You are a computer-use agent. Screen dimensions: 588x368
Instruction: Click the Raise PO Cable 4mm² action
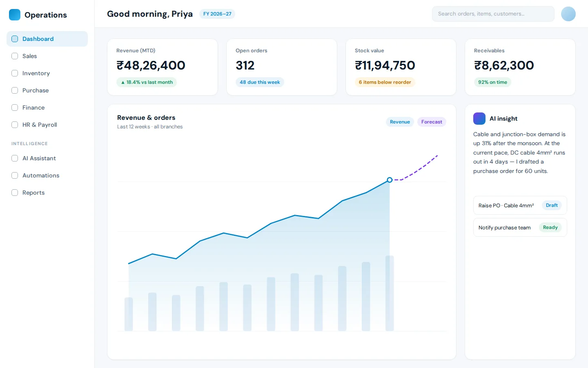520,205
